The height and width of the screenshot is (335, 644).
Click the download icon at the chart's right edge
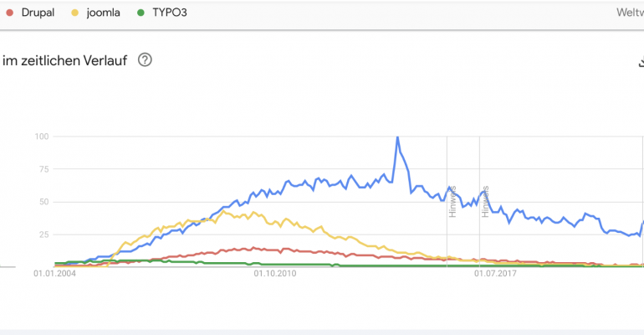(x=641, y=62)
